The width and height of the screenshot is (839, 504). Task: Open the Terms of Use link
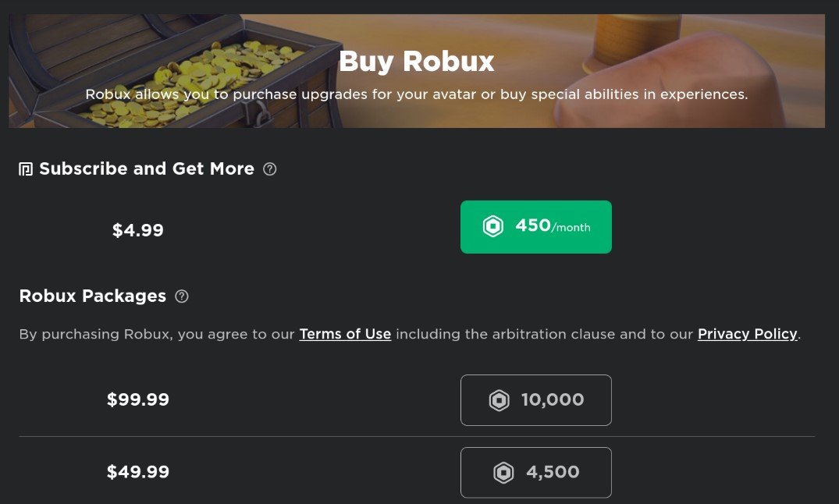tap(345, 334)
